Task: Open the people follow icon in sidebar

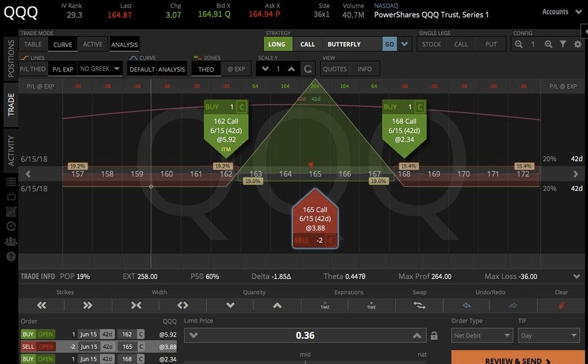Action: (x=11, y=241)
